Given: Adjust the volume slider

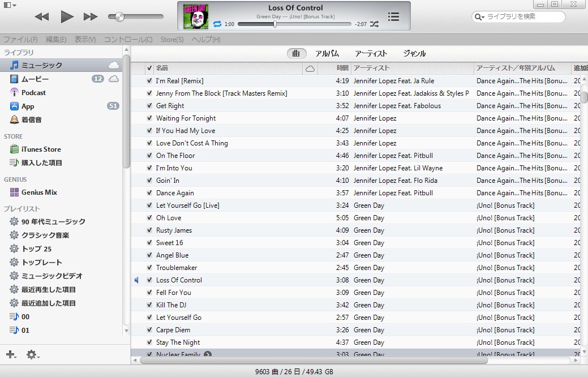Looking at the screenshot, I should pyautogui.click(x=136, y=16).
